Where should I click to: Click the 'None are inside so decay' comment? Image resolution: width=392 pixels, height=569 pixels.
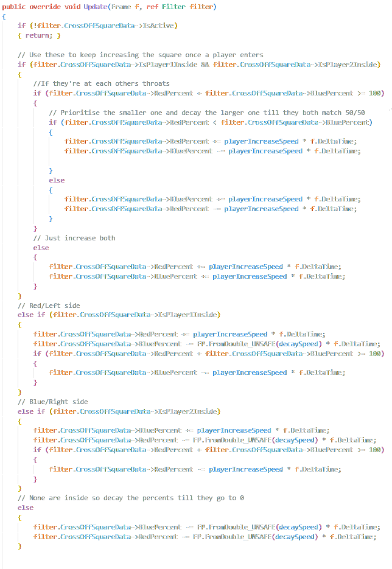(x=131, y=498)
